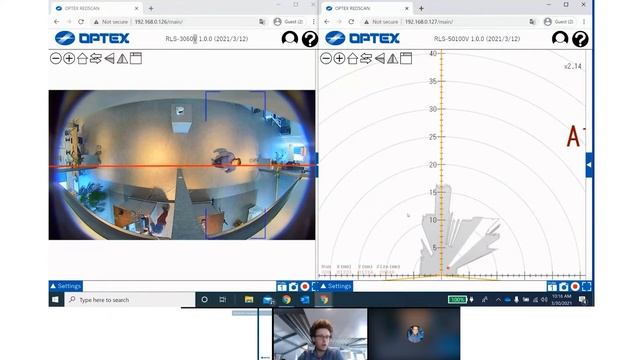The image size is (640, 360).
Task: Select the right OPTEX REDSCAN browser tab
Action: [x=367, y=8]
